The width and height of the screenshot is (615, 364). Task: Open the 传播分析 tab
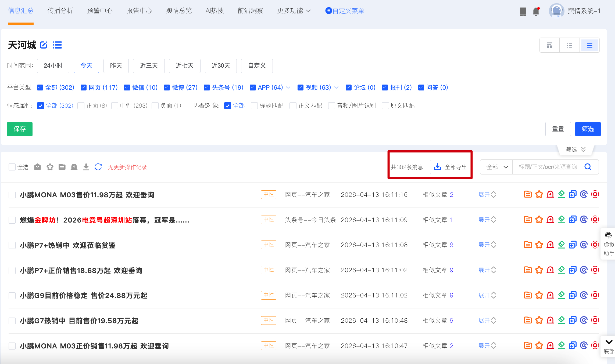click(x=60, y=11)
